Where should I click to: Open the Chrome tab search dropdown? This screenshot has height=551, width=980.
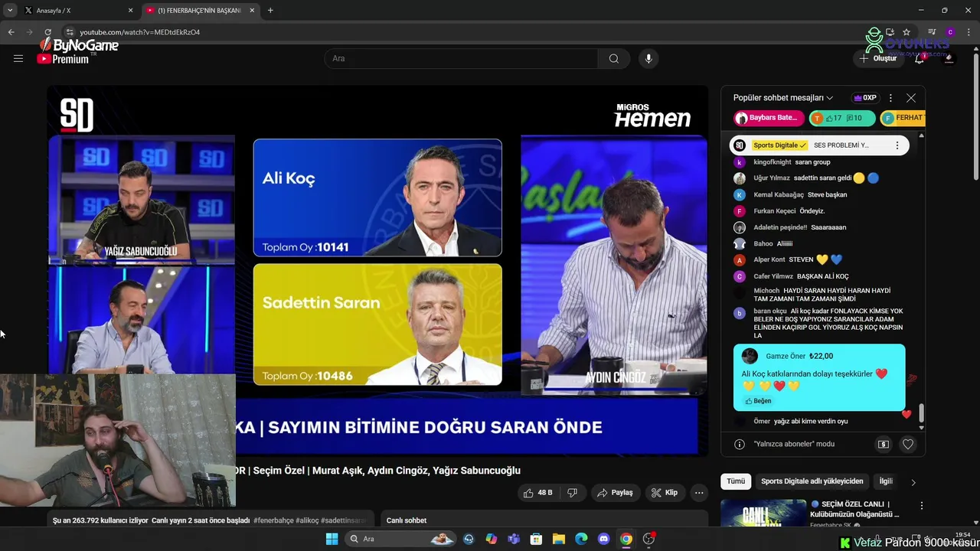[x=10, y=10]
